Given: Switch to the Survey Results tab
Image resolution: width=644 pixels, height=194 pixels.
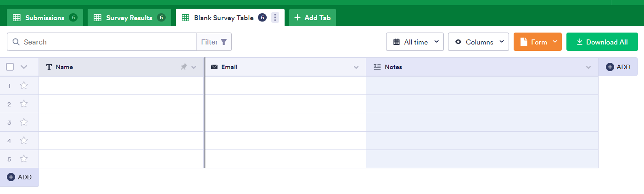Looking at the screenshot, I should tap(129, 18).
